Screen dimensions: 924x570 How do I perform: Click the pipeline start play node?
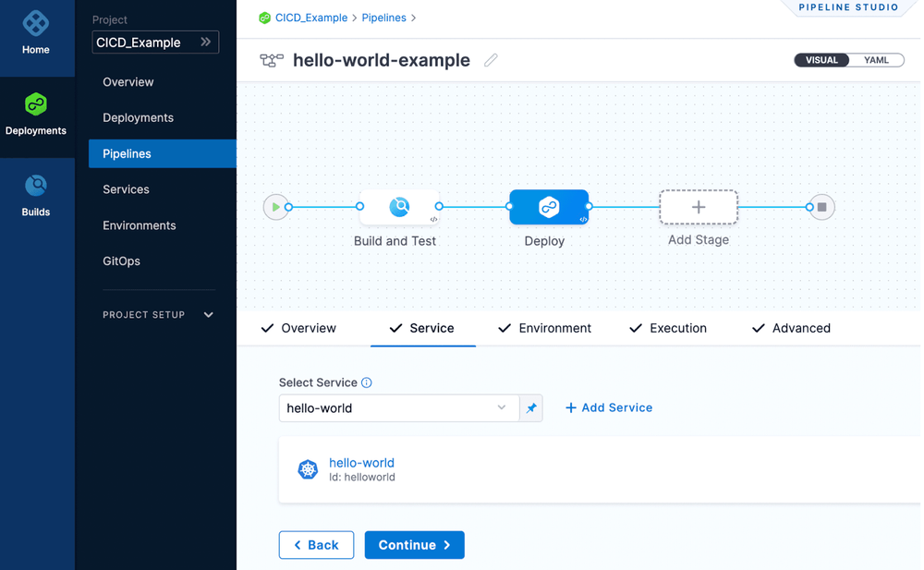click(x=275, y=207)
